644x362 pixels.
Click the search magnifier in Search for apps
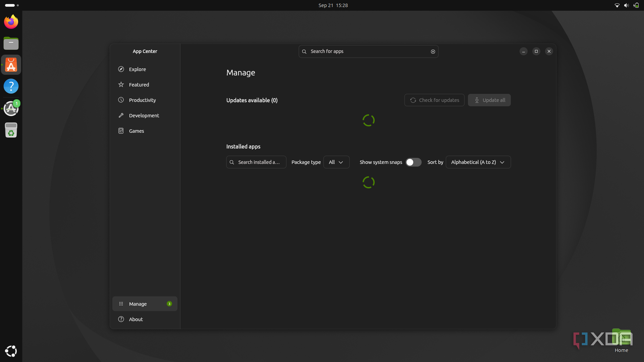pyautogui.click(x=304, y=51)
